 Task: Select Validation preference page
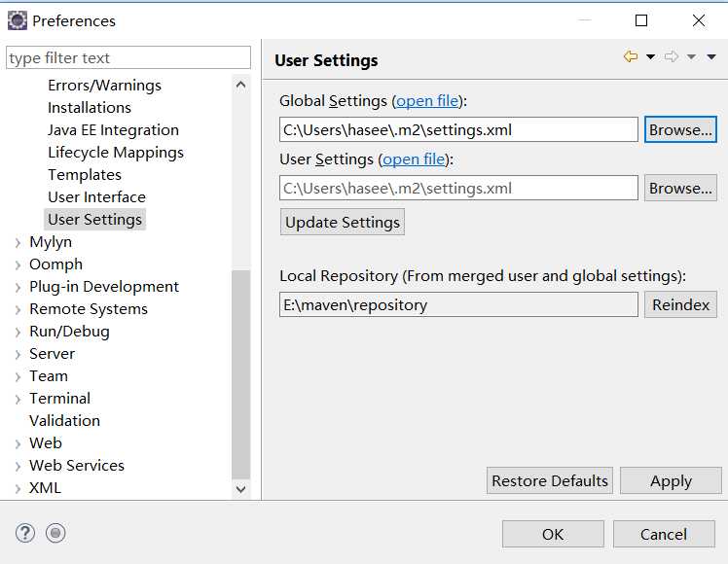(x=64, y=421)
